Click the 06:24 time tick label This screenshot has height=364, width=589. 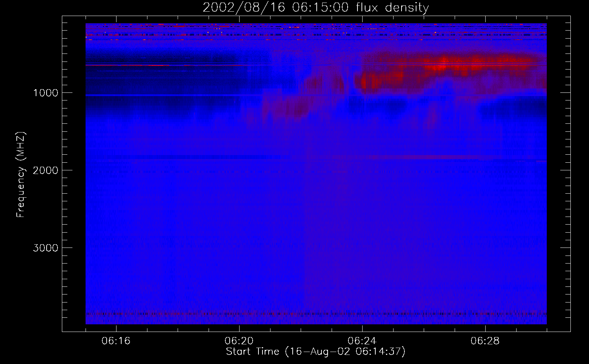tap(362, 341)
